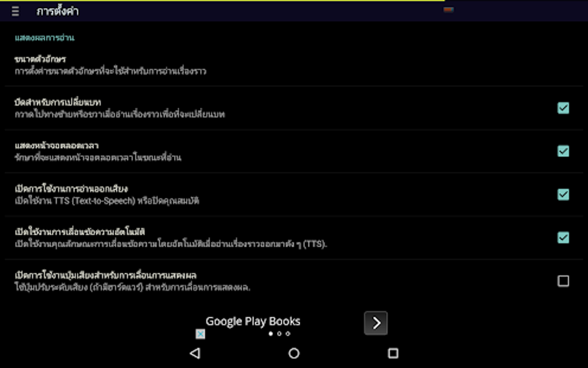Select the first ad page dot

271,333
